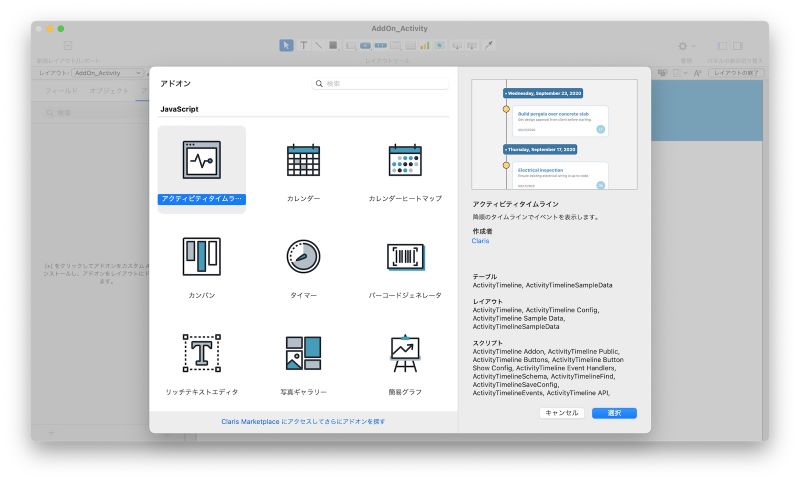This screenshot has height=482, width=800.
Task: Select the chart tool in layout toolbar
Action: click(x=424, y=45)
